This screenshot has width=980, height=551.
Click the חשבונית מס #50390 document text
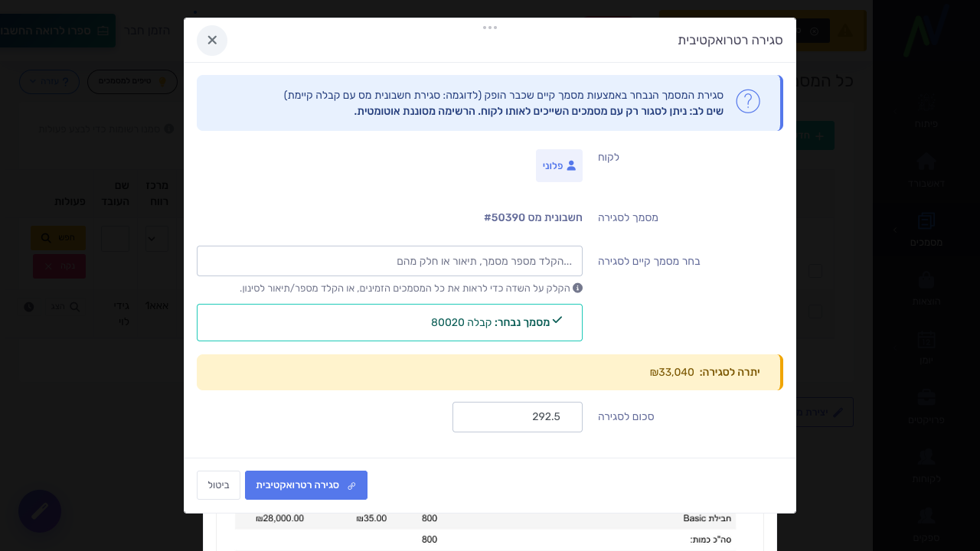pos(533,217)
